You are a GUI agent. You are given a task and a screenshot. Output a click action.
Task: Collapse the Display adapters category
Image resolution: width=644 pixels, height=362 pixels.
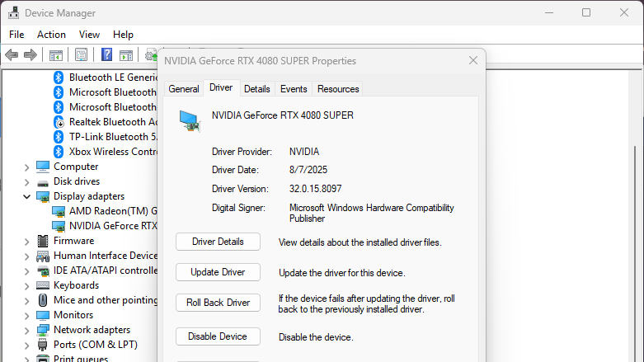27,196
